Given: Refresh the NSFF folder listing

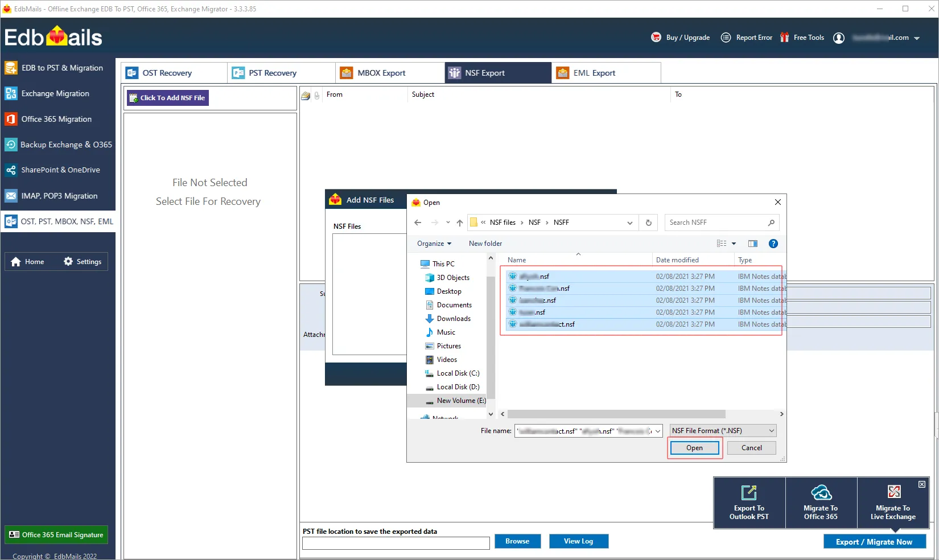Looking at the screenshot, I should tap(648, 223).
